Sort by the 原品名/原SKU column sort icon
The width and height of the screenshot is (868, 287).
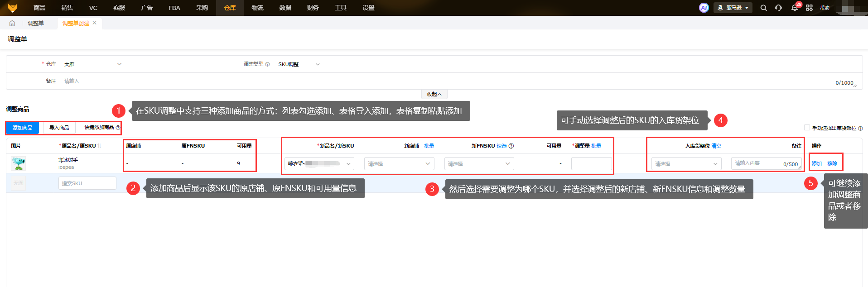99,146
